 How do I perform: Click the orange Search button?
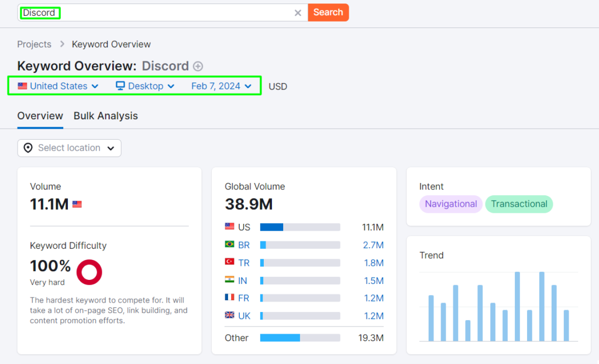coord(328,13)
